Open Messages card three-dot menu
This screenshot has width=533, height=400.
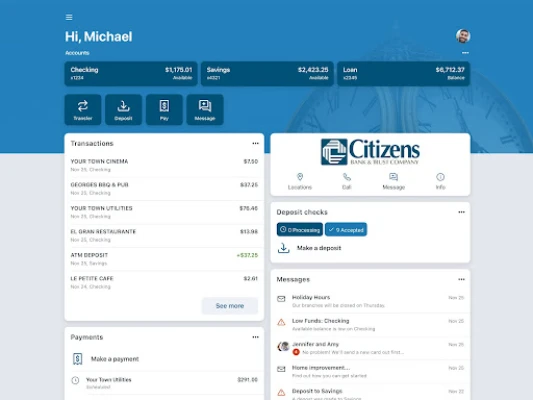pyautogui.click(x=461, y=279)
